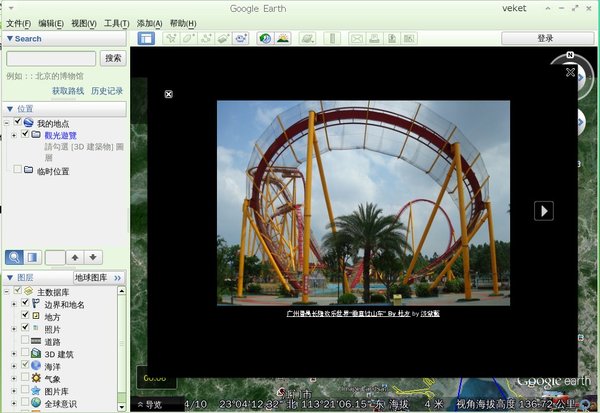Click the 搜索 search button
600x413 pixels.
click(113, 58)
